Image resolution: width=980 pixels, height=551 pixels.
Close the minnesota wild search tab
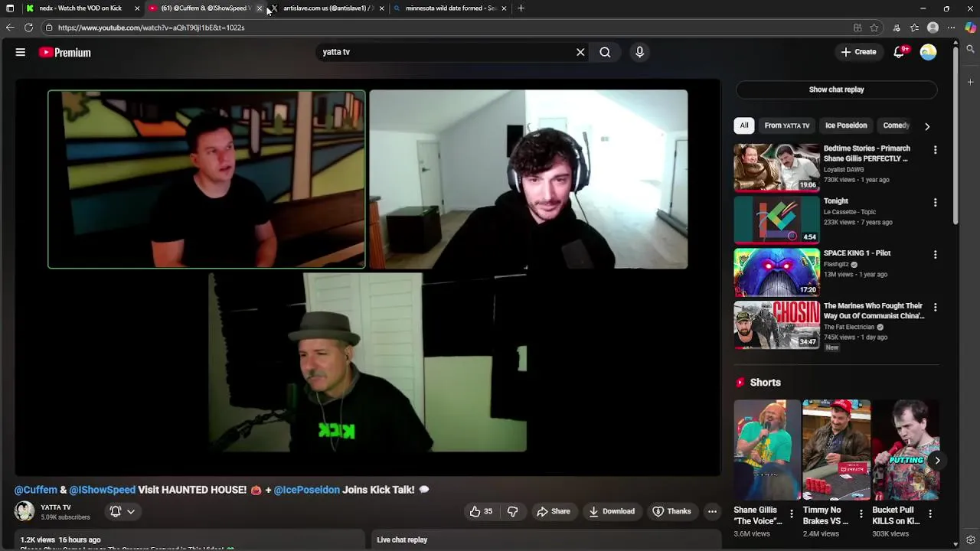click(x=504, y=8)
